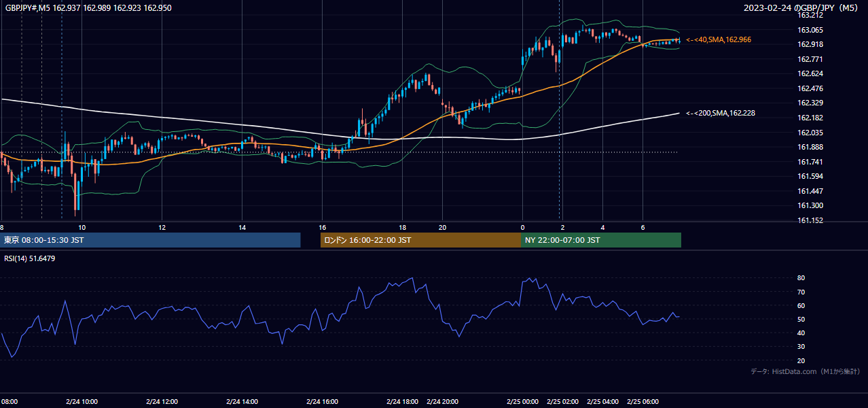Image resolution: width=868 pixels, height=408 pixels.
Task: Click price axis value 161.888
Action: (810, 147)
